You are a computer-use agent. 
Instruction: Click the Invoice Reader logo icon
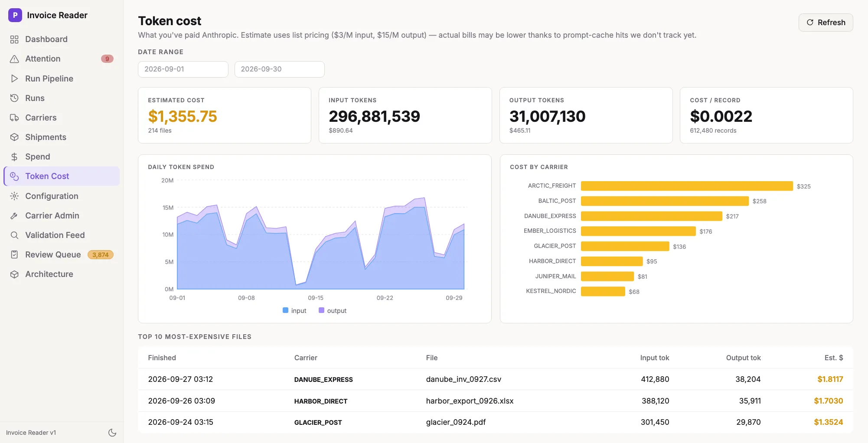(15, 15)
